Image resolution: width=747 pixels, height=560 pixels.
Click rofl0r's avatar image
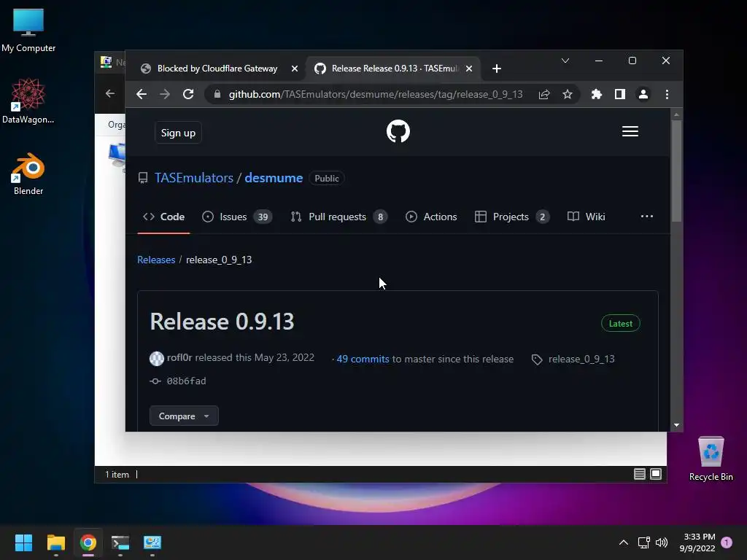(157, 358)
